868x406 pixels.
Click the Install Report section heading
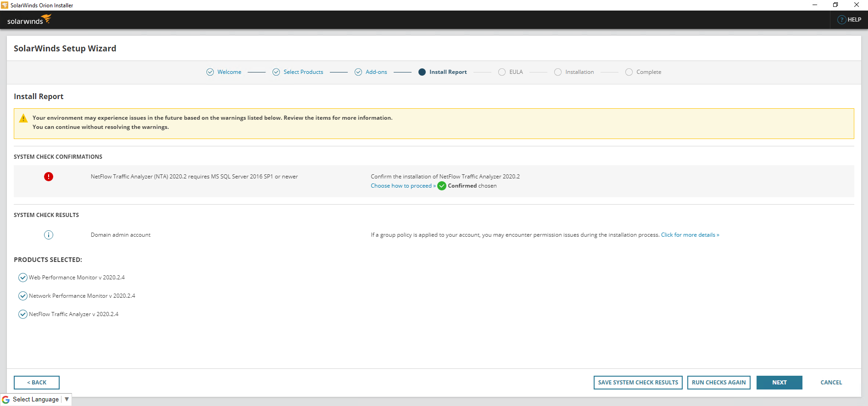click(39, 97)
